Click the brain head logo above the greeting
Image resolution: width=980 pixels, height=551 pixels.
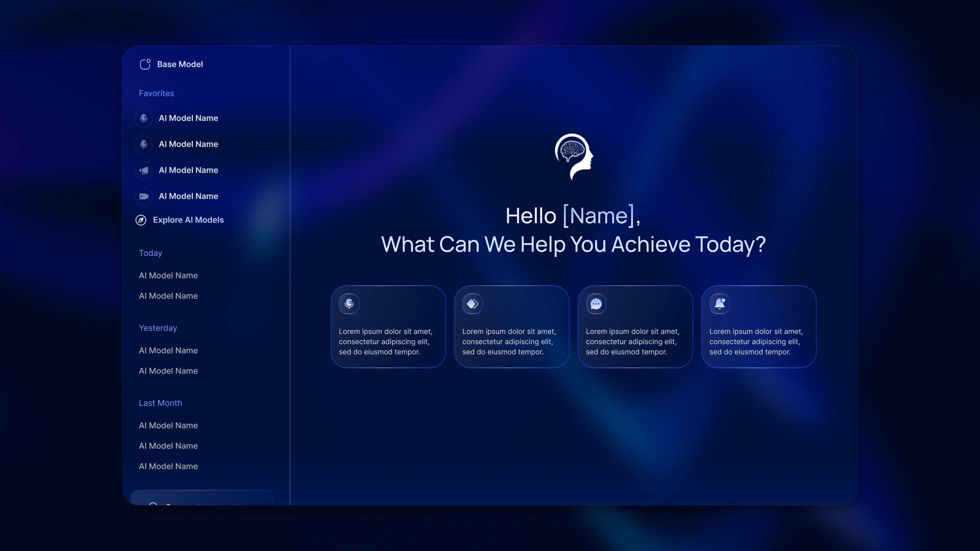click(x=573, y=156)
